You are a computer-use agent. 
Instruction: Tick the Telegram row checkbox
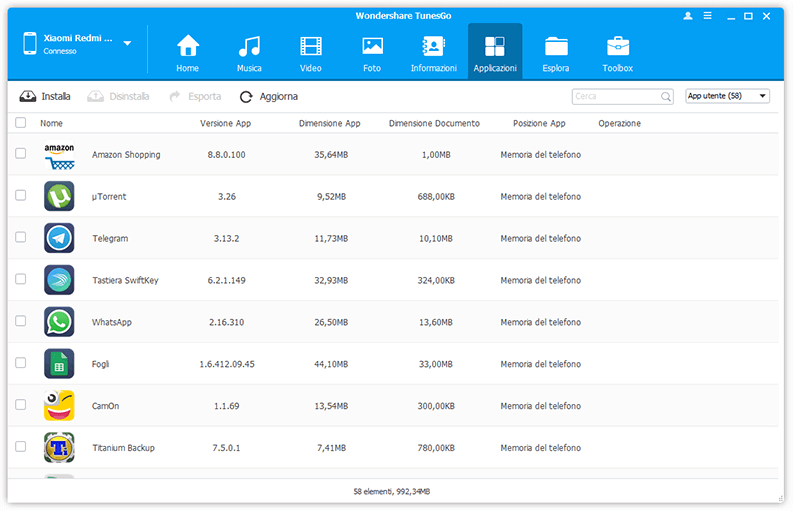[x=21, y=237]
